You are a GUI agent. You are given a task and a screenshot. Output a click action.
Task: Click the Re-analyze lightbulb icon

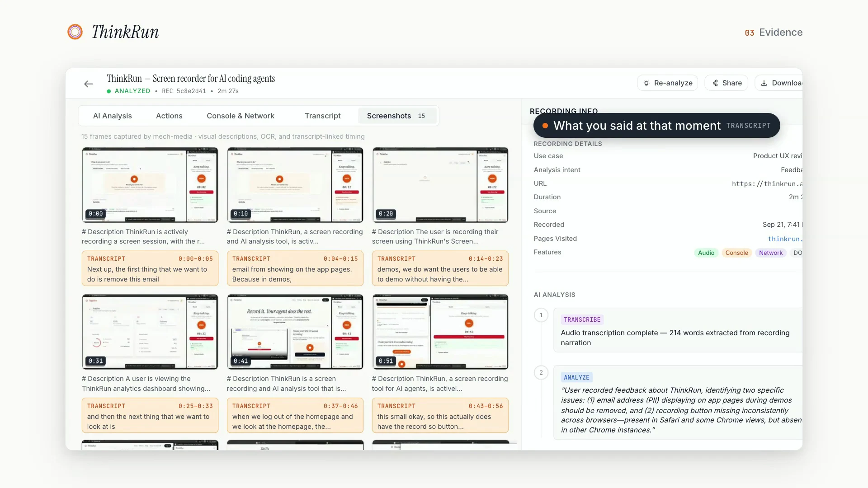(x=646, y=83)
